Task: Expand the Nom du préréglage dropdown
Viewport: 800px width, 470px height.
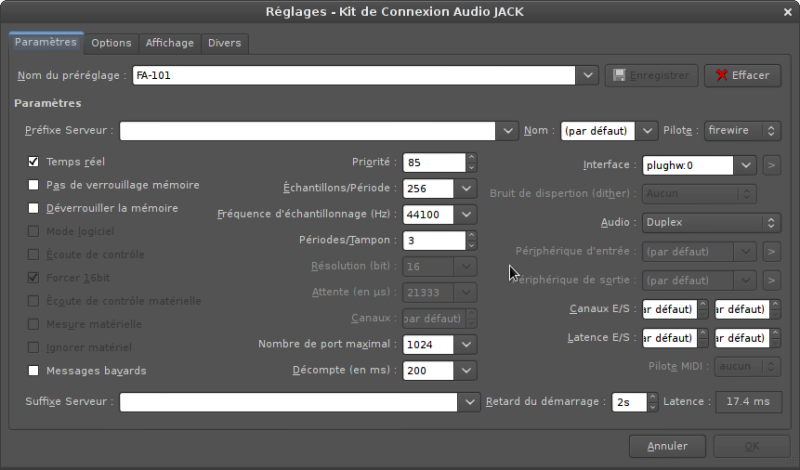Action: point(587,76)
